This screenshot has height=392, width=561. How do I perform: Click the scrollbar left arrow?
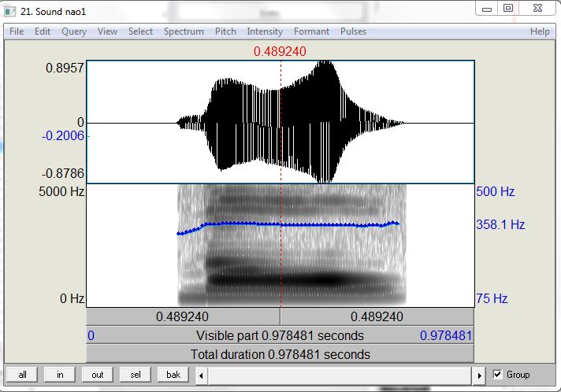pos(201,375)
